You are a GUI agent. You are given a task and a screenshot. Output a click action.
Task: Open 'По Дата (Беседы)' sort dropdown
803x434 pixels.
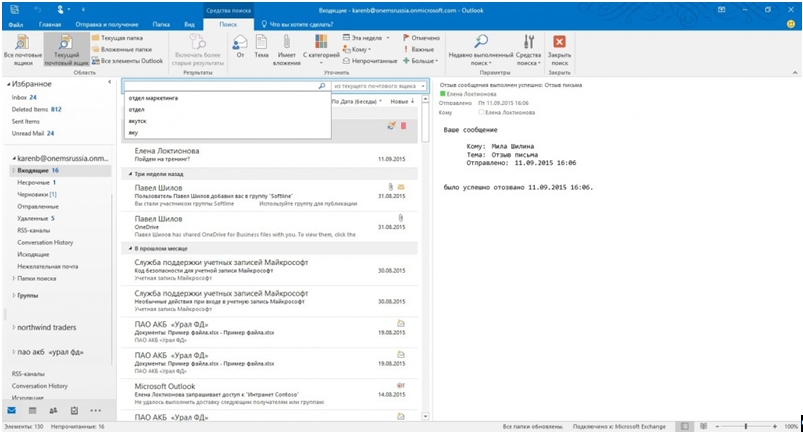(356, 101)
